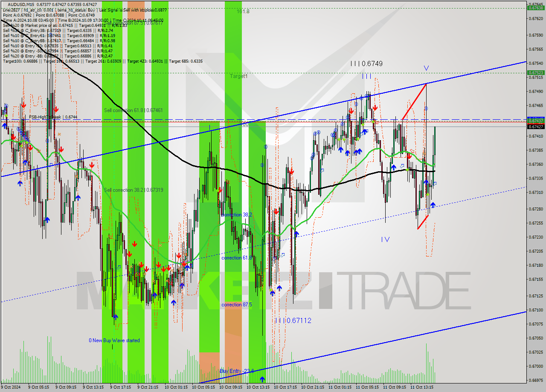Viewport: 546px width, 392px height.
Task: Select the blue 'correction 87.5' label
Action: (237, 305)
